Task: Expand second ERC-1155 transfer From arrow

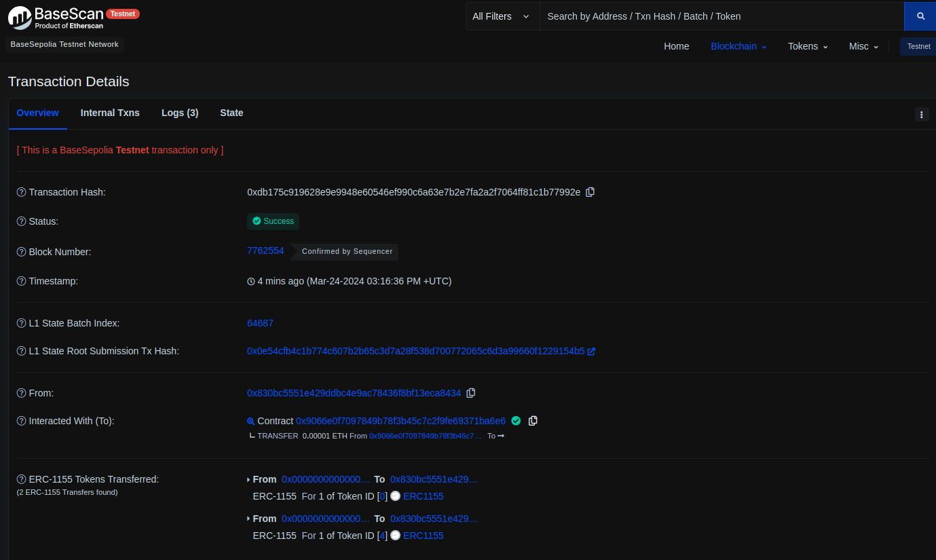Action: 248,519
